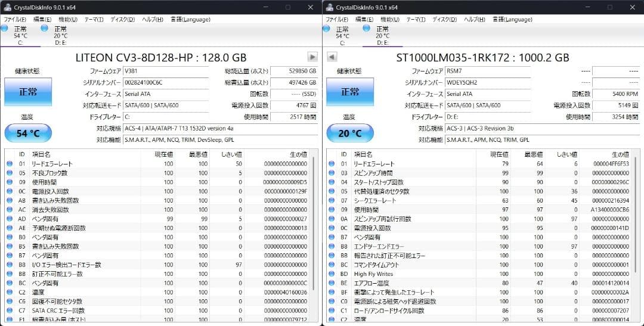The width and height of the screenshot is (644, 326).
Task: Click 正常 health status button for ST1000LM035 disk
Action: pyautogui.click(x=350, y=92)
